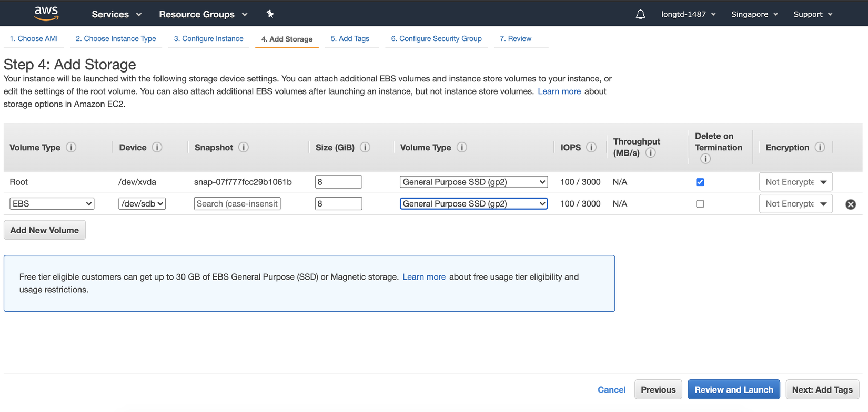This screenshot has height=412, width=868.
Task: Click Add New Volume button
Action: pyautogui.click(x=45, y=230)
